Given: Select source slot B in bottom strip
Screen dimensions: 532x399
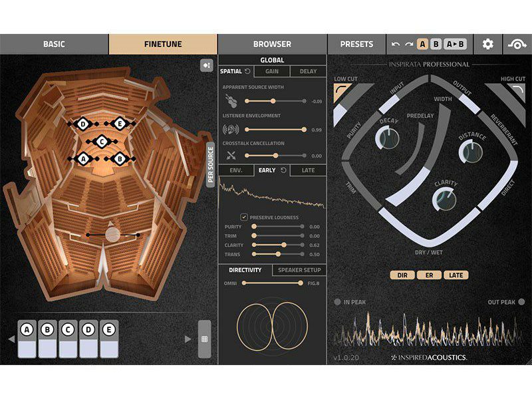Looking at the screenshot, I should (x=47, y=338).
